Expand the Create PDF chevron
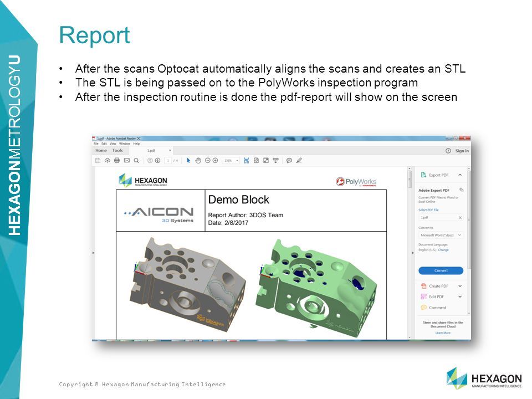532x399 pixels. [460, 286]
